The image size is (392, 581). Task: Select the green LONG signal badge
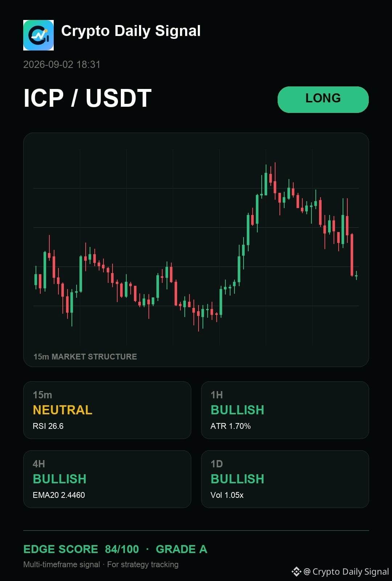click(323, 99)
